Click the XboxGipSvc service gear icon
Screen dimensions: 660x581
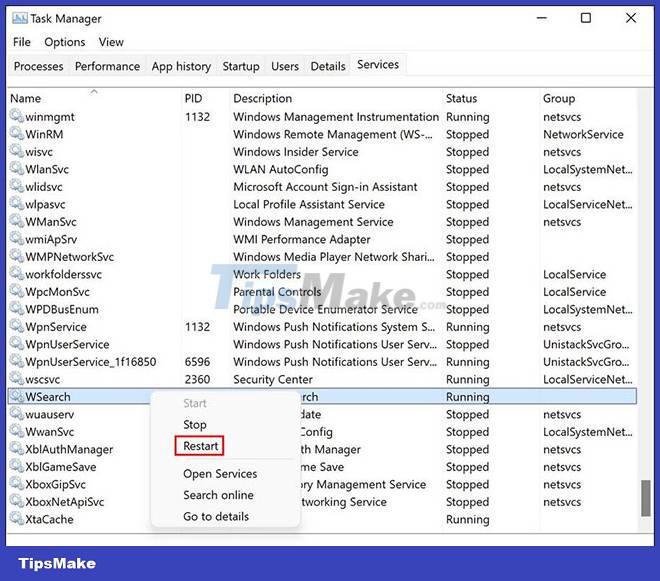[x=17, y=483]
